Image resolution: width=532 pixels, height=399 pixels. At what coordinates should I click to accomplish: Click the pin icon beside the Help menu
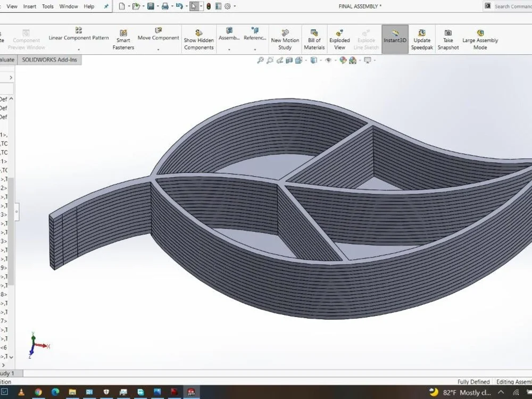click(x=106, y=6)
